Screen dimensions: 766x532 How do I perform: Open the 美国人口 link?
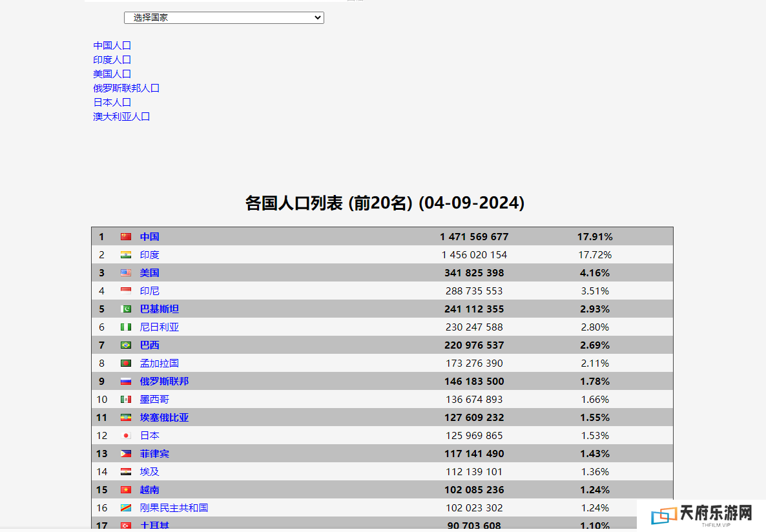(x=112, y=74)
